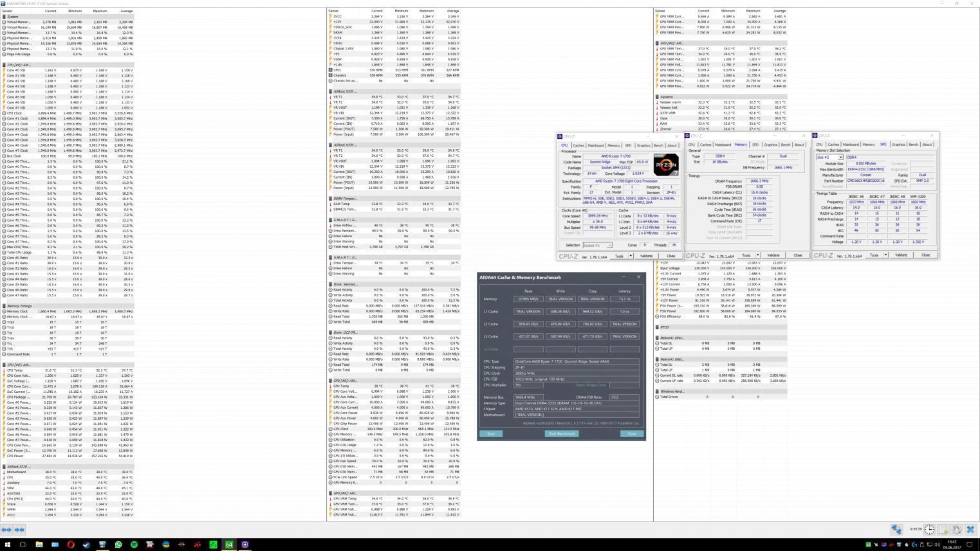Select 'System' section header in HWiNFO
This screenshot has height=551, width=980.
point(68,17)
